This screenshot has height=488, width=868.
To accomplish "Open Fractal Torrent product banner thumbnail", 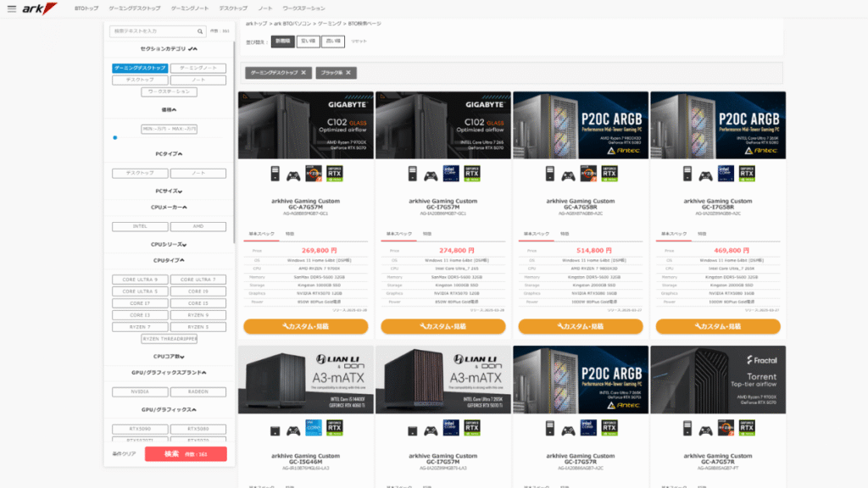I will (718, 380).
